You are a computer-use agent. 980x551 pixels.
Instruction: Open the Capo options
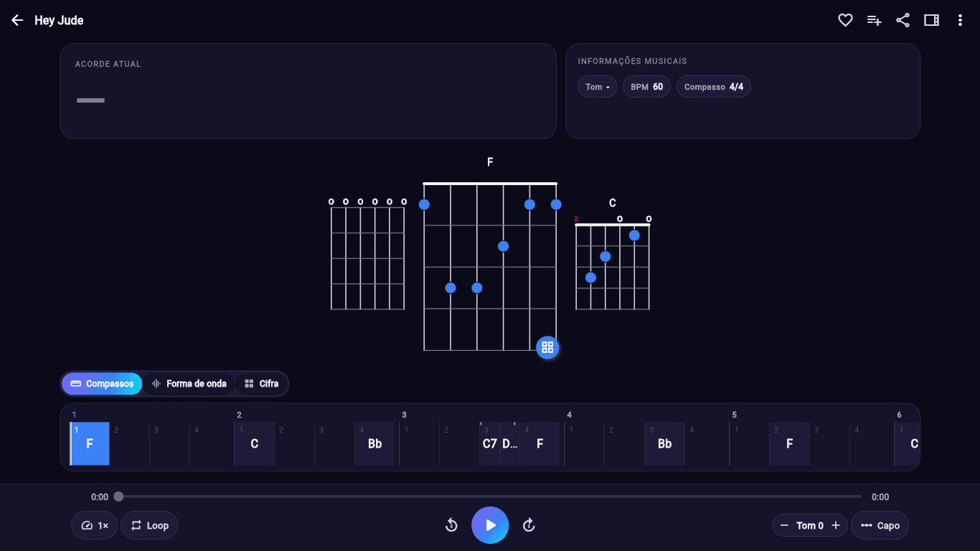(880, 525)
